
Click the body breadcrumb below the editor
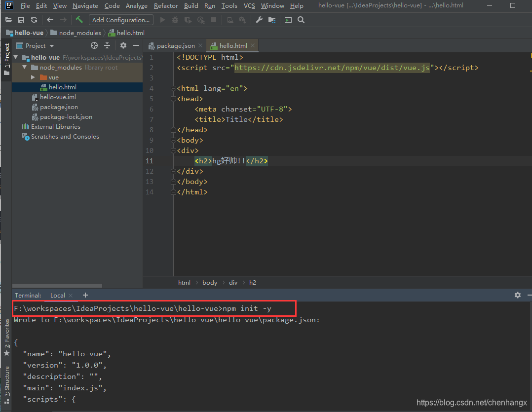tap(210, 282)
